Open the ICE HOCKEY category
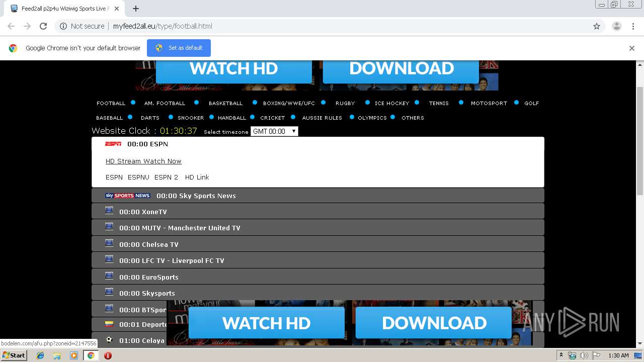 tap(392, 103)
